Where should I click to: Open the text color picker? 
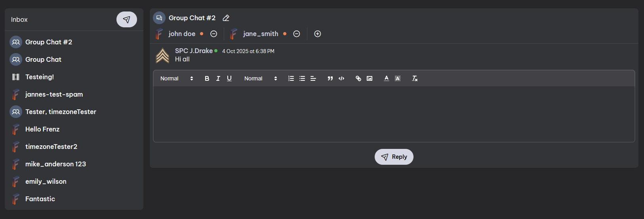point(387,78)
